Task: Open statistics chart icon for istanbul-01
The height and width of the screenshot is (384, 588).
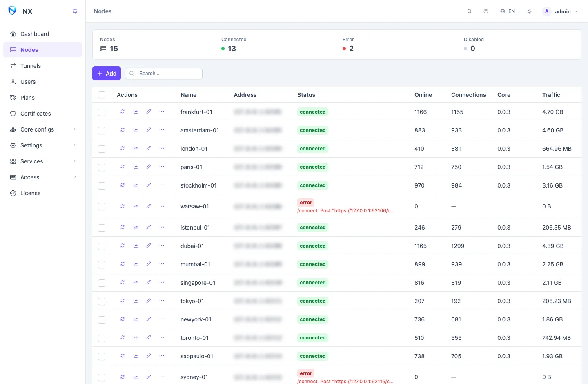Action: (136, 227)
